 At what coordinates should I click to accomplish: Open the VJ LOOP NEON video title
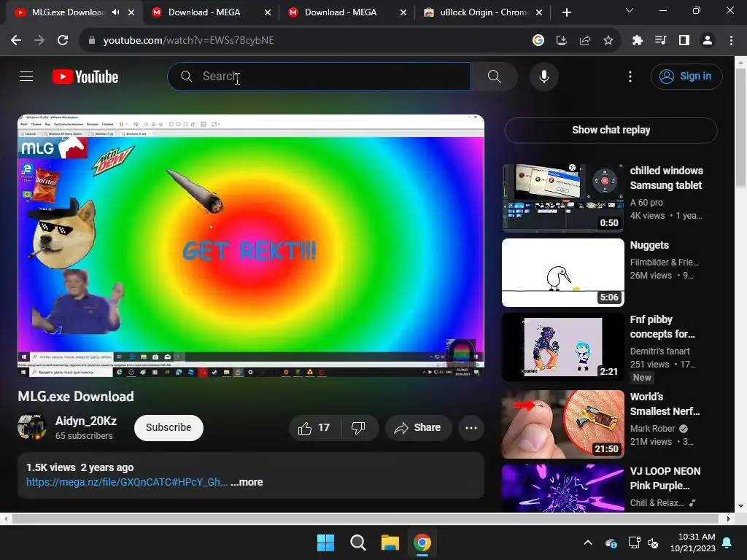point(665,478)
